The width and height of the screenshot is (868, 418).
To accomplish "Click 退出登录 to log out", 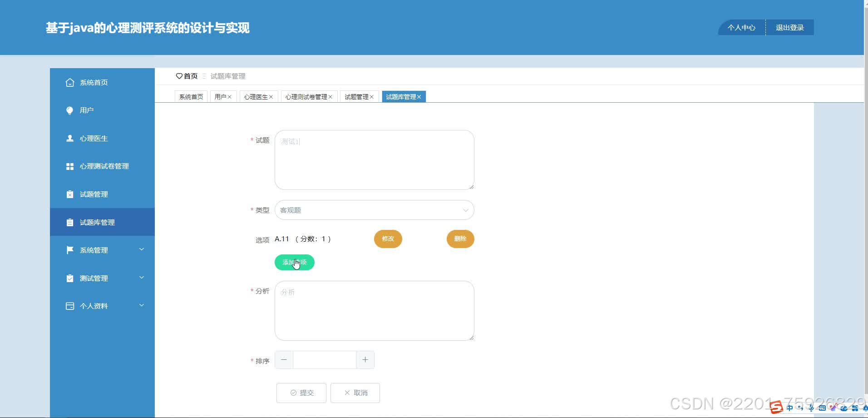I will click(x=789, y=28).
